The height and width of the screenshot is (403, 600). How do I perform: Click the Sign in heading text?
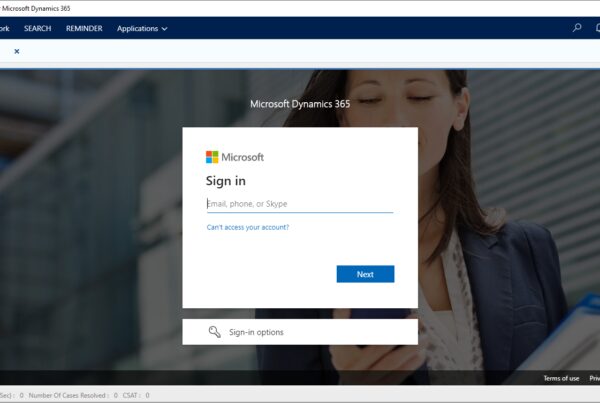(226, 181)
